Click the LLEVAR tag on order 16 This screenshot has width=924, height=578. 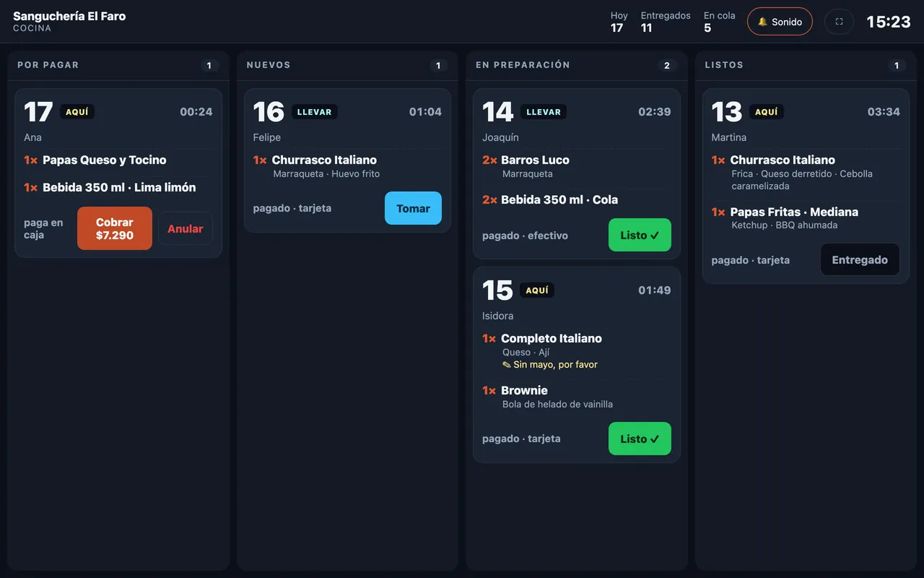(315, 112)
